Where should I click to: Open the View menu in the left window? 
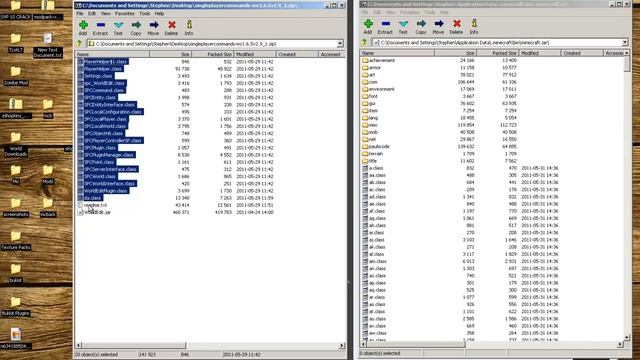pyautogui.click(x=105, y=13)
